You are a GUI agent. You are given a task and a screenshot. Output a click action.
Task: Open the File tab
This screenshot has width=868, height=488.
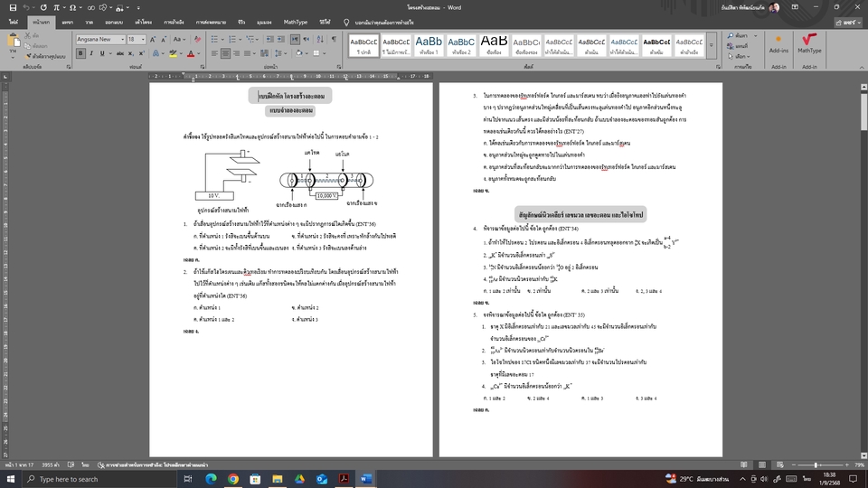pos(14,21)
